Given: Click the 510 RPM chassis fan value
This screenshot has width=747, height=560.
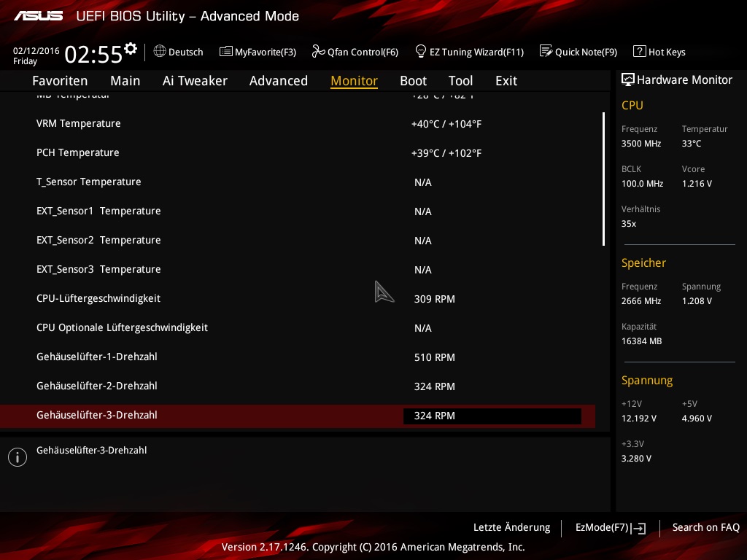Looking at the screenshot, I should (x=435, y=357).
